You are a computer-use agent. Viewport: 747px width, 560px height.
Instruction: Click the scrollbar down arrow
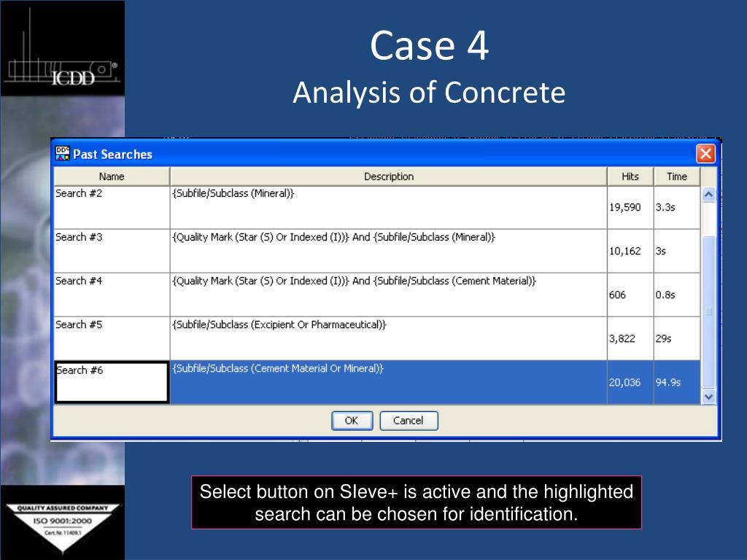(x=708, y=397)
